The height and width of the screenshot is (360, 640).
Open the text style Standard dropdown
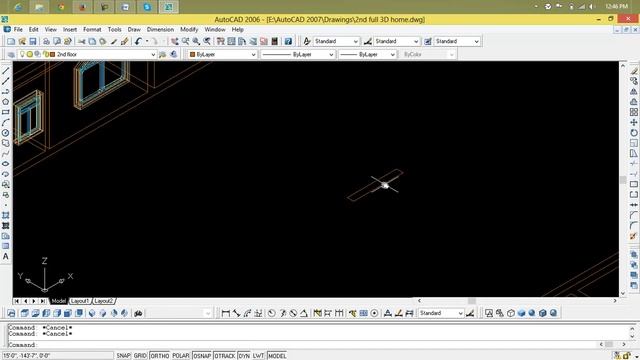point(356,41)
